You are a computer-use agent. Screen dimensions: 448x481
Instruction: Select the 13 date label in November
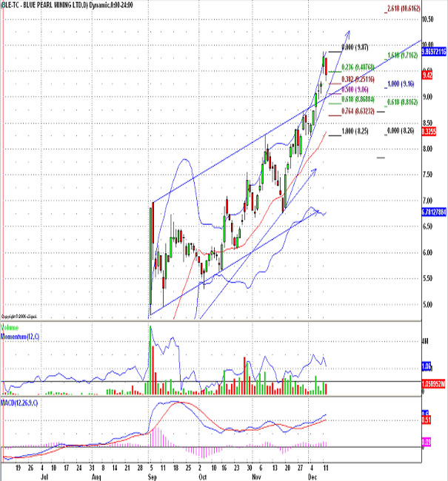pos(275,468)
